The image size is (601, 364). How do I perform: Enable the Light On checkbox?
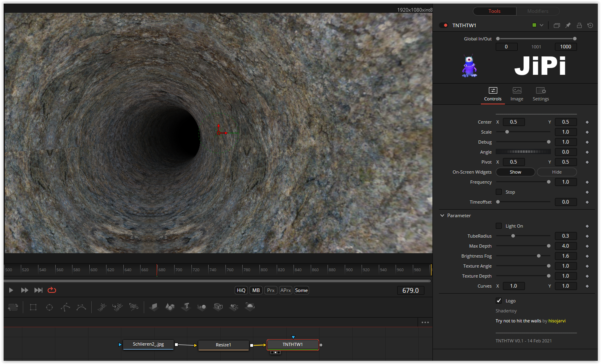[498, 226]
